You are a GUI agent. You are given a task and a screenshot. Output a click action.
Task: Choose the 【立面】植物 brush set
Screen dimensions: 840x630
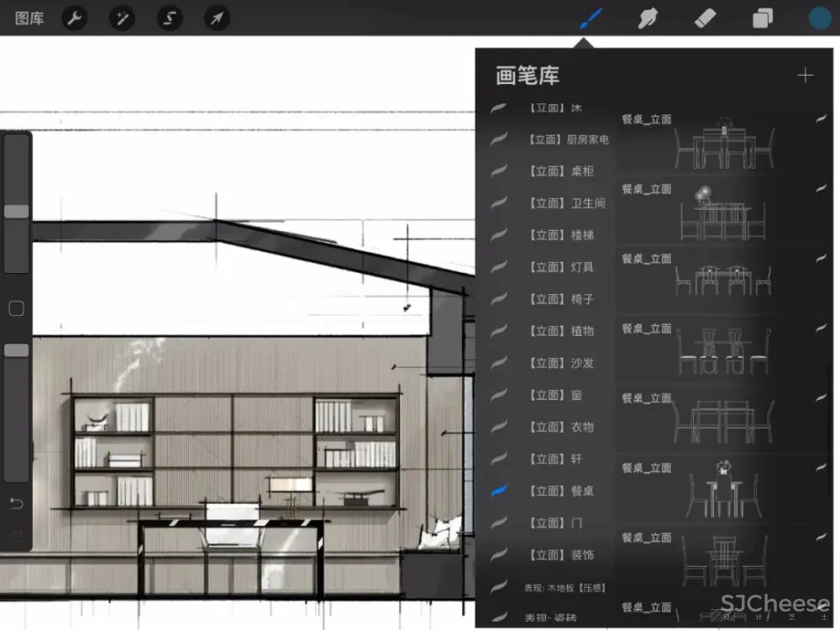pos(559,331)
